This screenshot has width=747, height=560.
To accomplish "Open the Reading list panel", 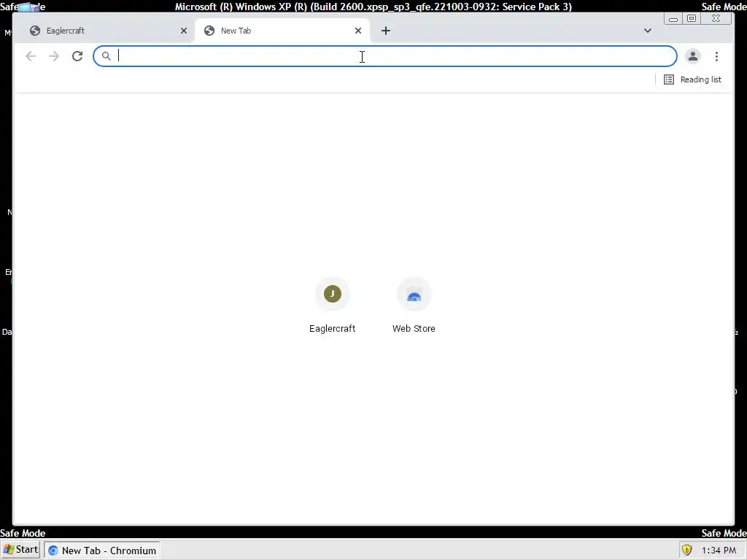I will [693, 79].
